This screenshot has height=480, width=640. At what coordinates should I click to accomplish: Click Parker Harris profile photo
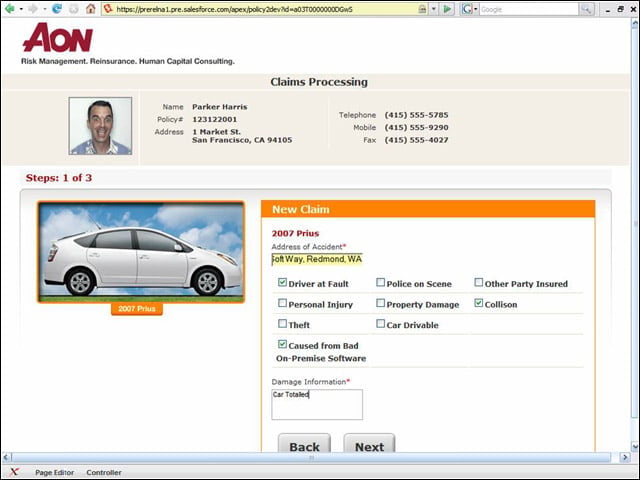point(100,126)
